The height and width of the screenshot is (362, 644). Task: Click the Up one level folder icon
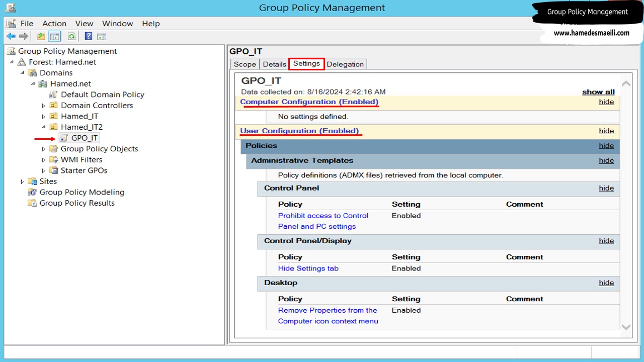41,36
